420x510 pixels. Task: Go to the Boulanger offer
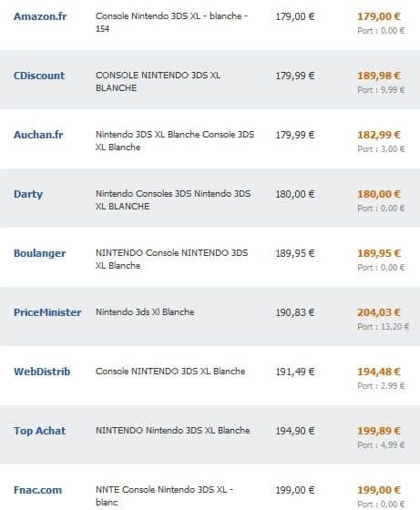pyautogui.click(x=40, y=253)
